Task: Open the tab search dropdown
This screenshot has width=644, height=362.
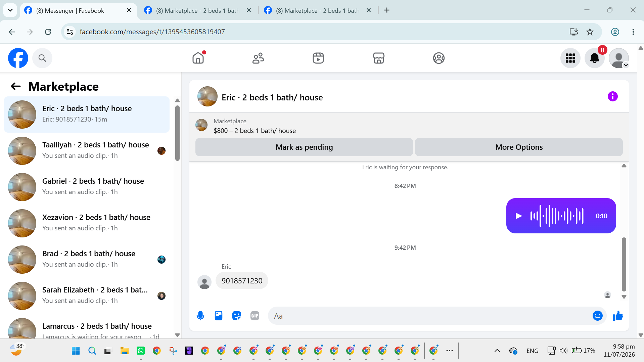Action: click(10, 10)
